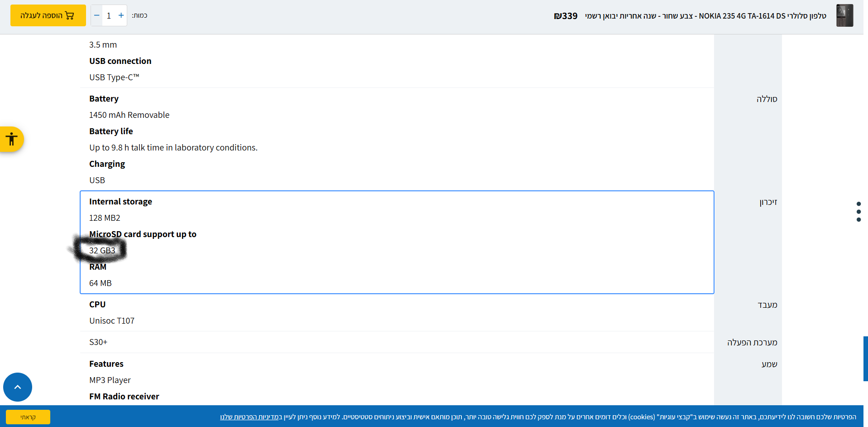
Task: Click the שמע audio category label
Action: pos(769,364)
